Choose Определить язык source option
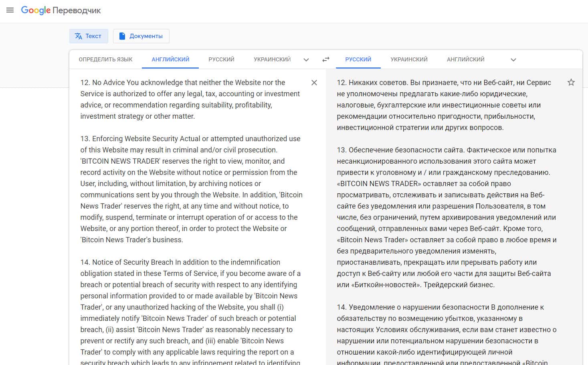This screenshot has width=588, height=365. click(x=105, y=59)
